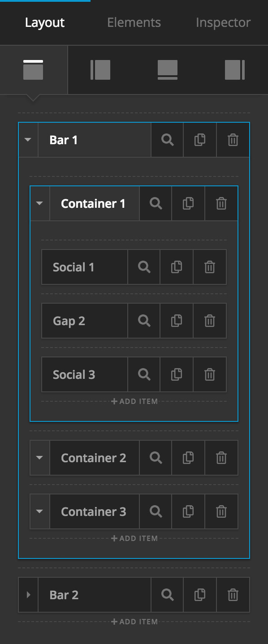Image resolution: width=268 pixels, height=644 pixels.
Task: Inspect Bar 1 with the magnifier icon
Action: tap(167, 140)
